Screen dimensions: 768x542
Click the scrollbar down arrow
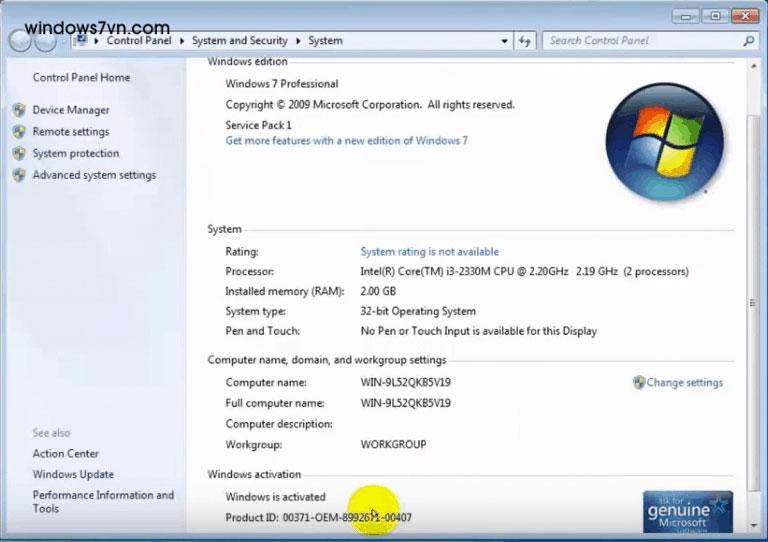point(753,525)
